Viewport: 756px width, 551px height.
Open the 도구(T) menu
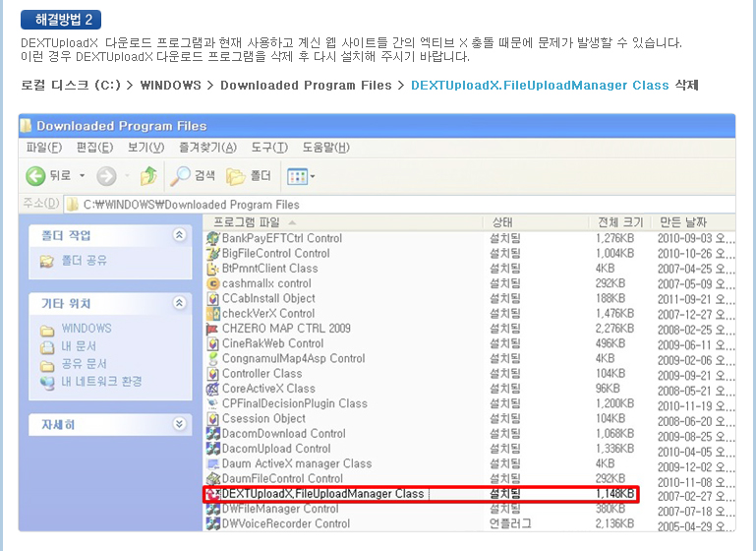pyautogui.click(x=269, y=148)
